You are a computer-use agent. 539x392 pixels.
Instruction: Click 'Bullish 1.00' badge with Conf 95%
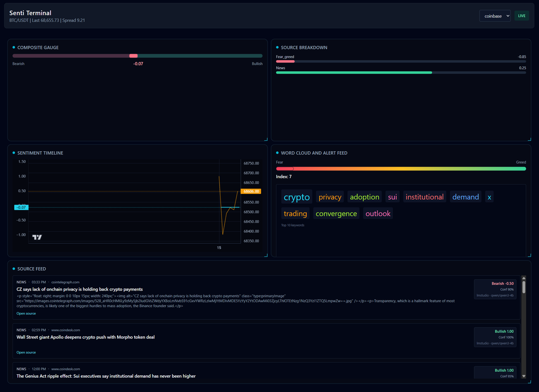point(495,373)
